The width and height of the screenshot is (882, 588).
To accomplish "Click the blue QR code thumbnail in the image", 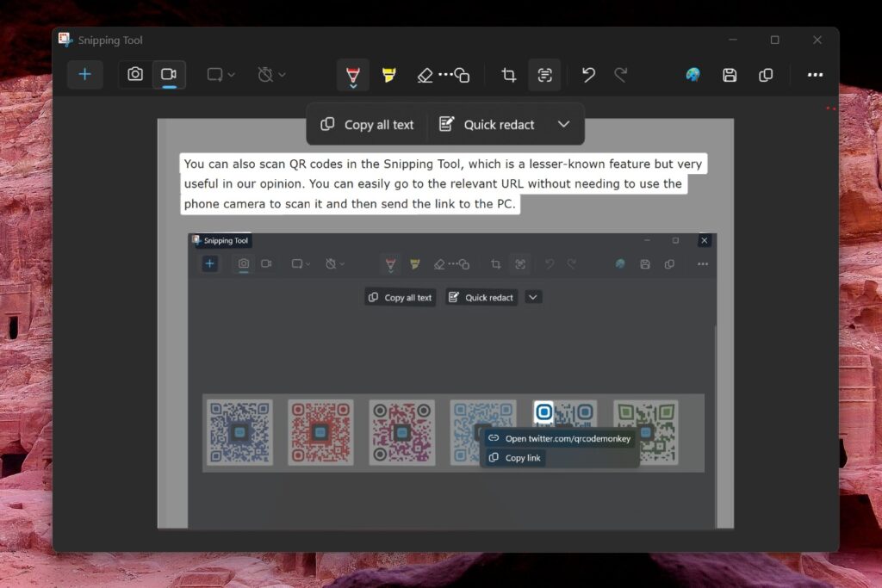I will pos(239,432).
